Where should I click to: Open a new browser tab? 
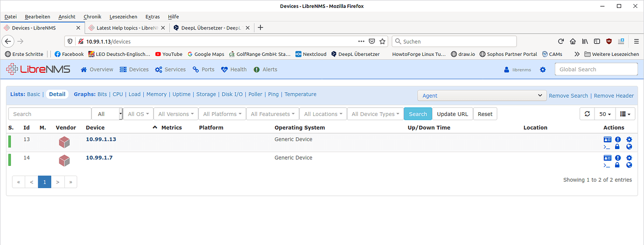(x=260, y=27)
